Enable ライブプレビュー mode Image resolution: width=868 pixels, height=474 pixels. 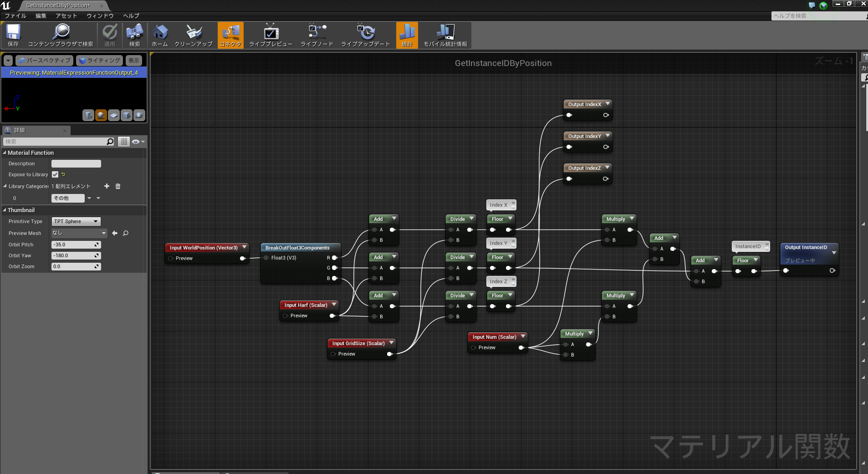[x=270, y=35]
